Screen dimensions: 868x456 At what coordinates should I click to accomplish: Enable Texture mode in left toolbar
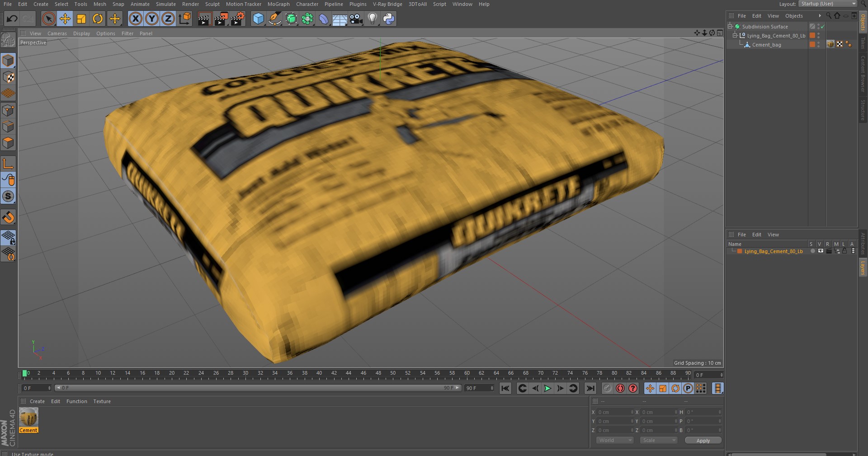pos(8,77)
